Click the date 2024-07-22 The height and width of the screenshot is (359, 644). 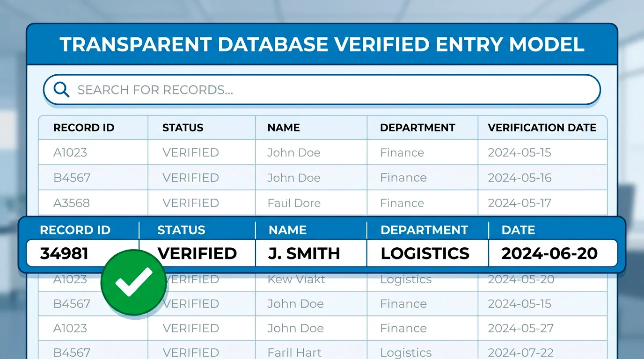tap(520, 352)
